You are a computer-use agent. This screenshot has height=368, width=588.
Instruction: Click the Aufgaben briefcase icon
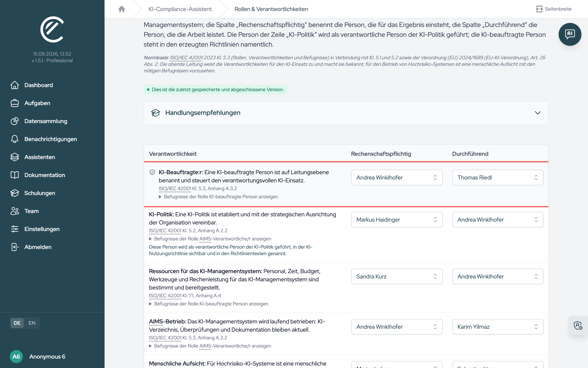click(x=14, y=103)
